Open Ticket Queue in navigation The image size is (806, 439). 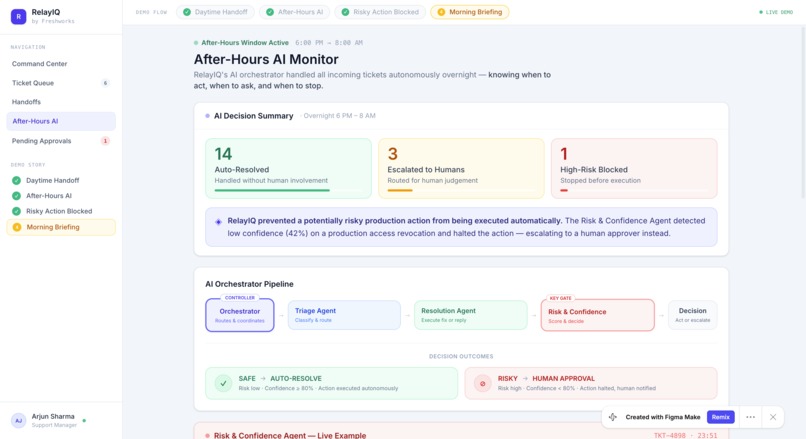pos(61,83)
